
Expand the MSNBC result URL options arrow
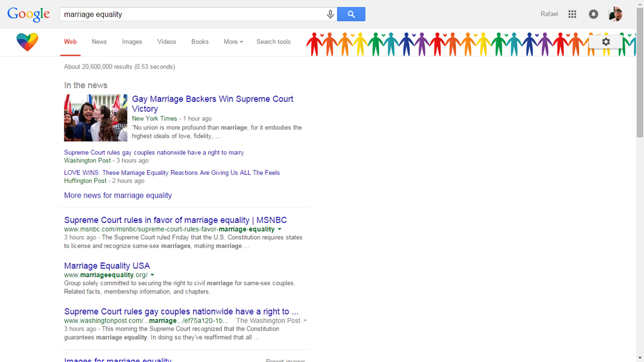coord(279,230)
